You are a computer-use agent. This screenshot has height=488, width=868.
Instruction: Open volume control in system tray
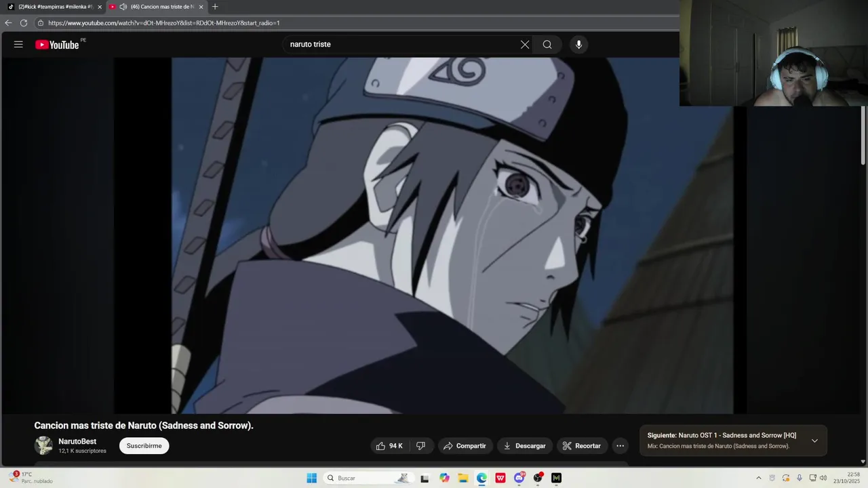823,478
